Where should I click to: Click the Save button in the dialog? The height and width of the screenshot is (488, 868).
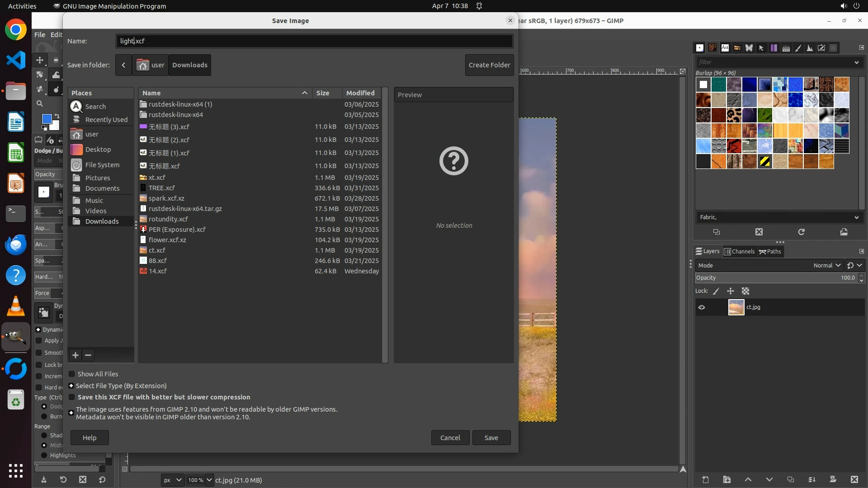pyautogui.click(x=491, y=437)
